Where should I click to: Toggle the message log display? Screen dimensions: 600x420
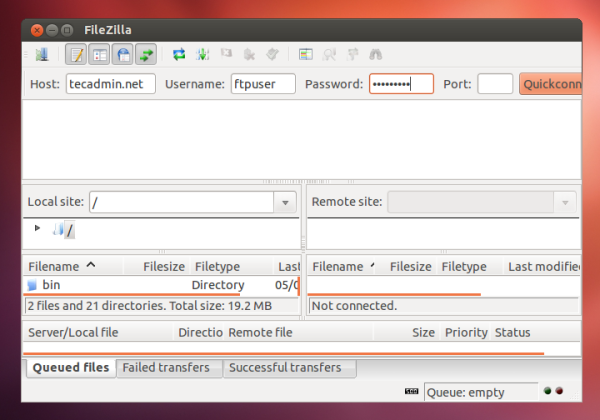[x=77, y=55]
